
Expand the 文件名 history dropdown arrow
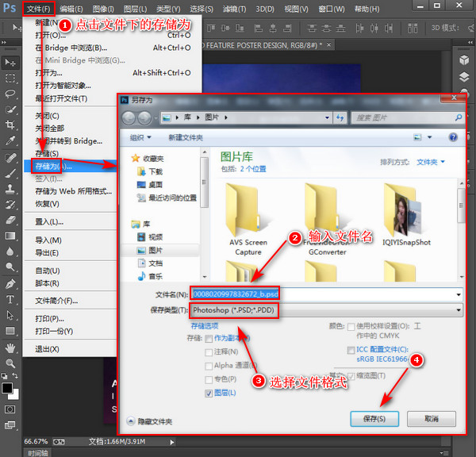[x=459, y=294]
